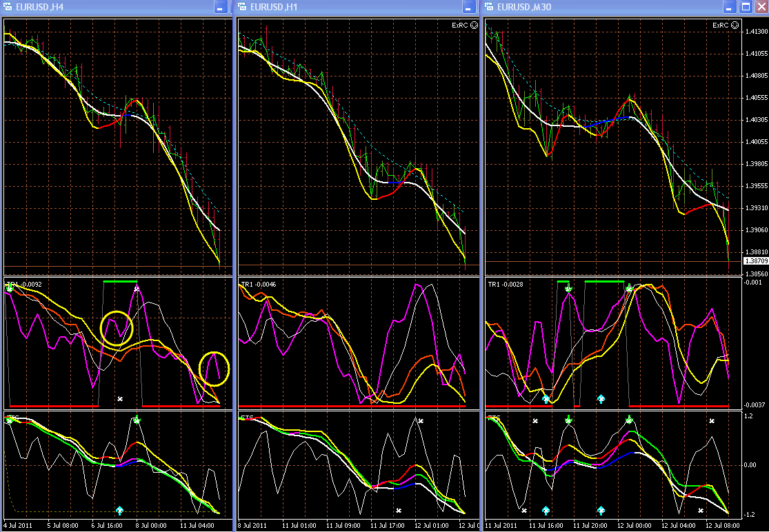
Task: Select the bottom-right white cross in M30 bottom panel
Action: click(x=700, y=511)
